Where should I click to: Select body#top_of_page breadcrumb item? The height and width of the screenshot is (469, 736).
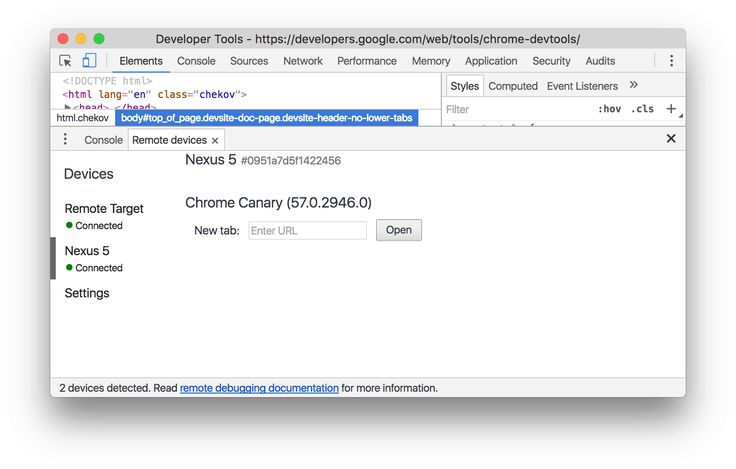click(x=267, y=118)
